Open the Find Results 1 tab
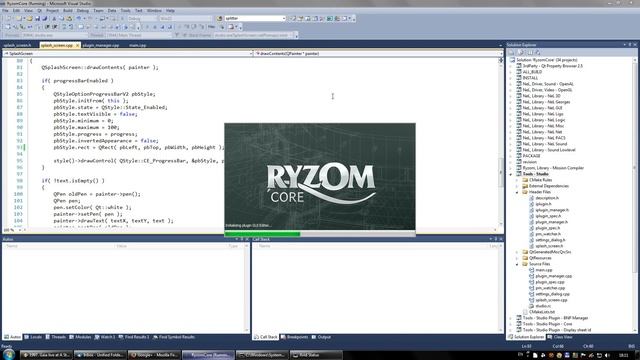640x360 pixels. pyautogui.click(x=134, y=337)
